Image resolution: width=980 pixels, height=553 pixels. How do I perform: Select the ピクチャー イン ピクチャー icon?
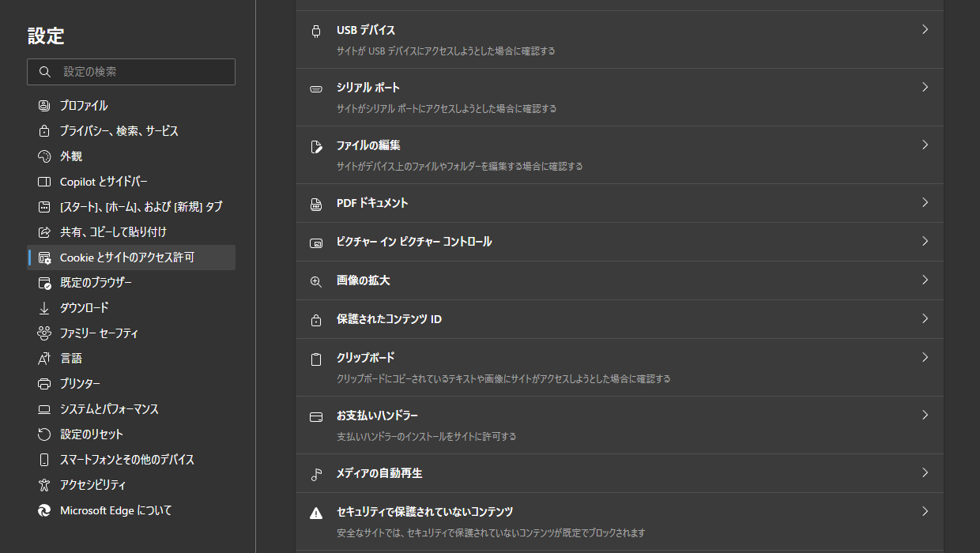coord(316,242)
